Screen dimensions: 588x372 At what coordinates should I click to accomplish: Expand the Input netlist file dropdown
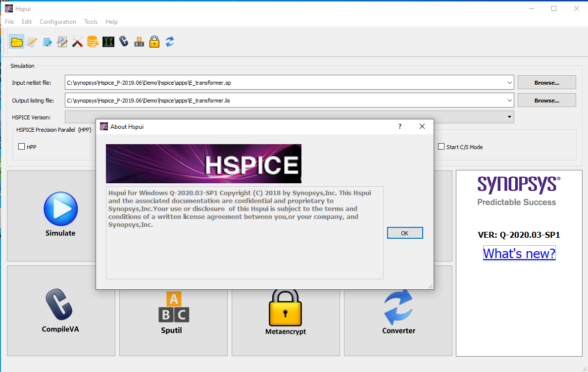tap(509, 83)
